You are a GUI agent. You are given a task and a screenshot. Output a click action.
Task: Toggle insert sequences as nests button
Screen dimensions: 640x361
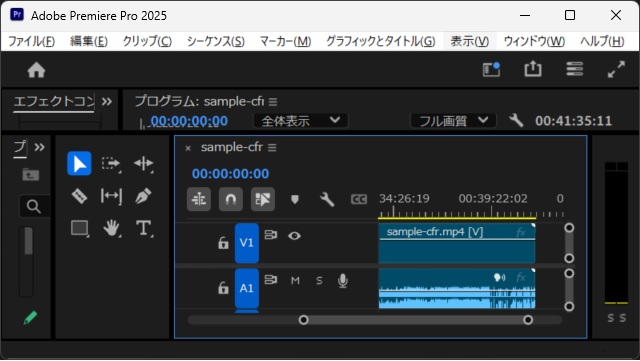point(199,199)
